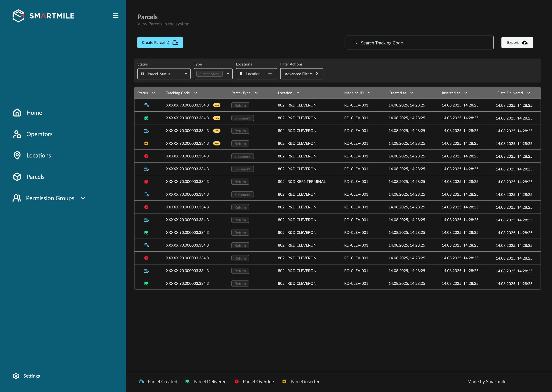Click the Parcel Delivered icon in footer legend

pos(187,381)
